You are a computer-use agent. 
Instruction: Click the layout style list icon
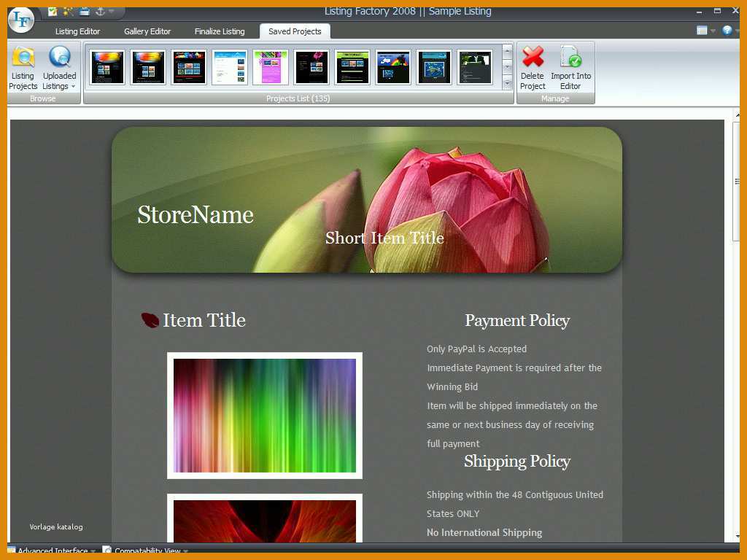coord(702,31)
